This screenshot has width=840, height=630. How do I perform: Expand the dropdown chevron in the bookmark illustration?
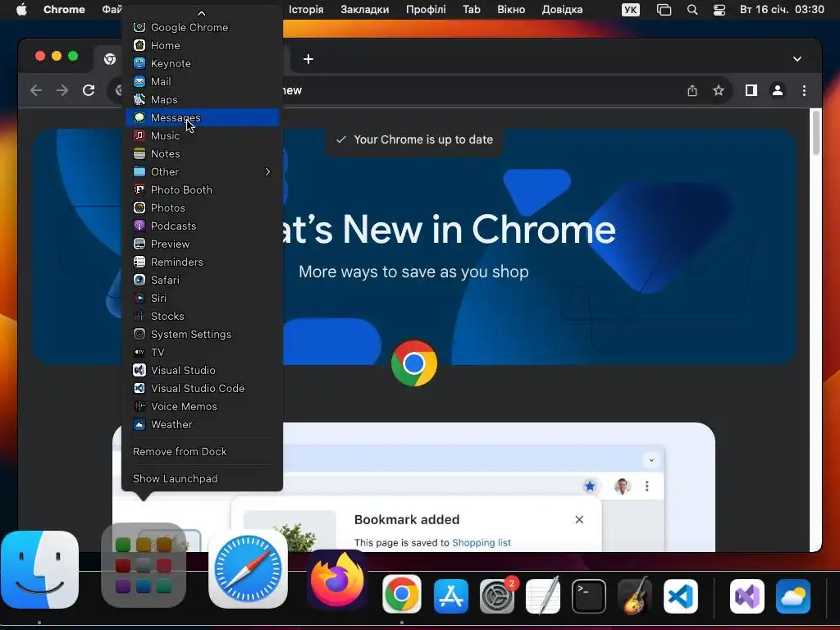pos(651,459)
